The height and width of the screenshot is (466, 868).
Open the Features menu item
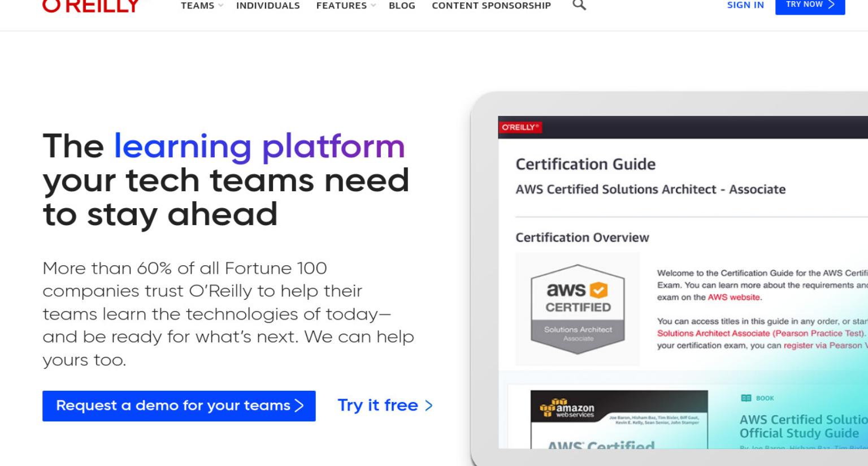point(341,6)
